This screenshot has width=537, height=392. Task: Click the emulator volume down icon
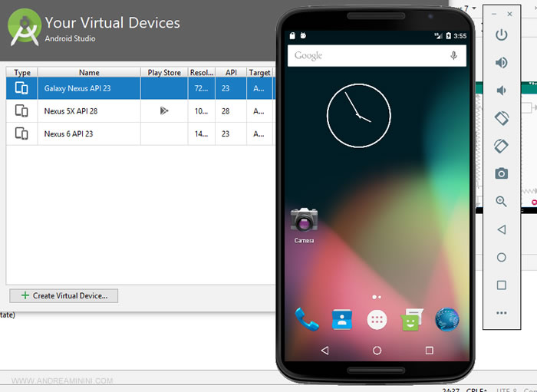point(502,91)
